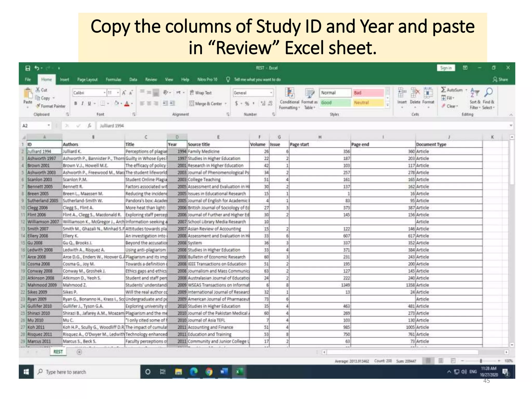Viewport: 532px width, 399px height.
Task: Click the font color red A icon
Action: point(127,104)
